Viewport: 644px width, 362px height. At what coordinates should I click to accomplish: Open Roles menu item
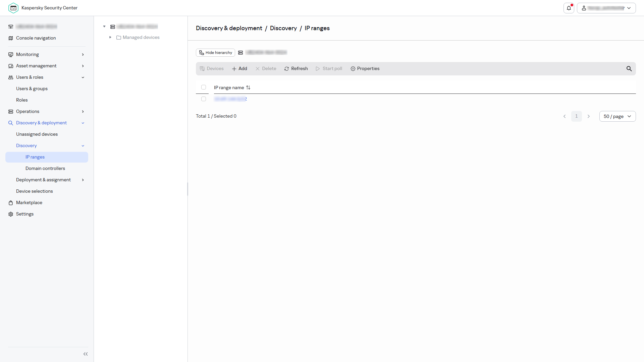(22, 100)
